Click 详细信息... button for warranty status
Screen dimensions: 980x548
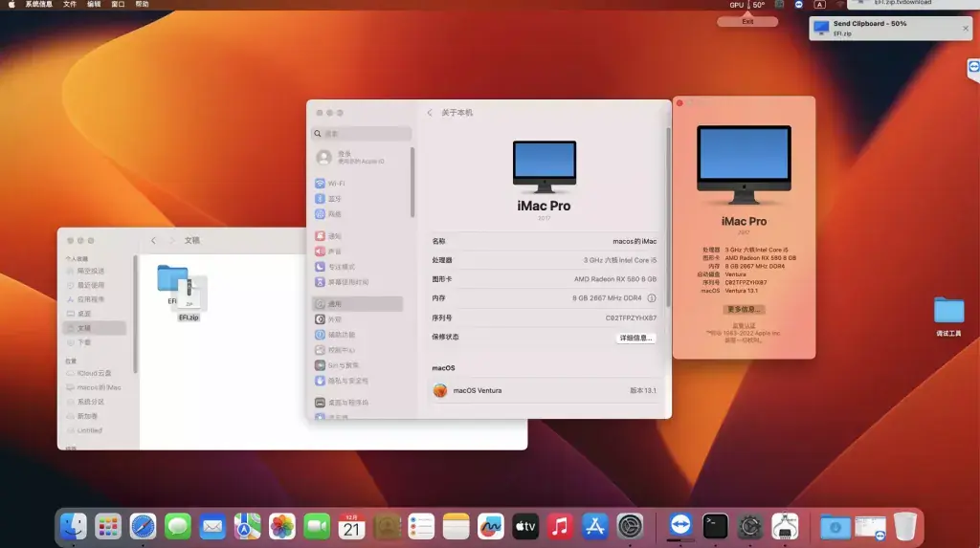(x=635, y=338)
